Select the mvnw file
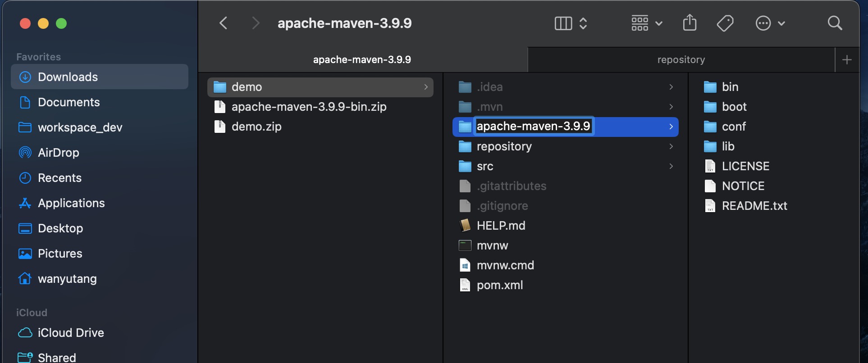The height and width of the screenshot is (363, 868). [x=565, y=245]
